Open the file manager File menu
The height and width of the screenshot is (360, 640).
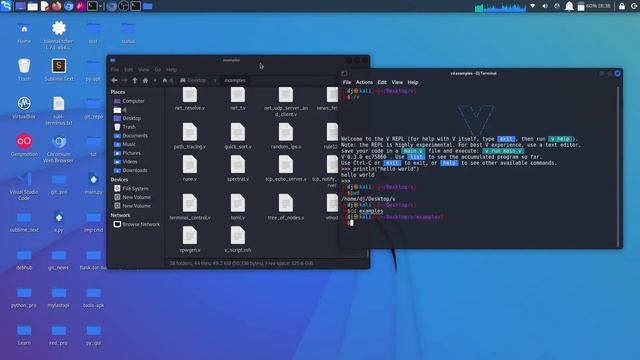click(x=115, y=70)
